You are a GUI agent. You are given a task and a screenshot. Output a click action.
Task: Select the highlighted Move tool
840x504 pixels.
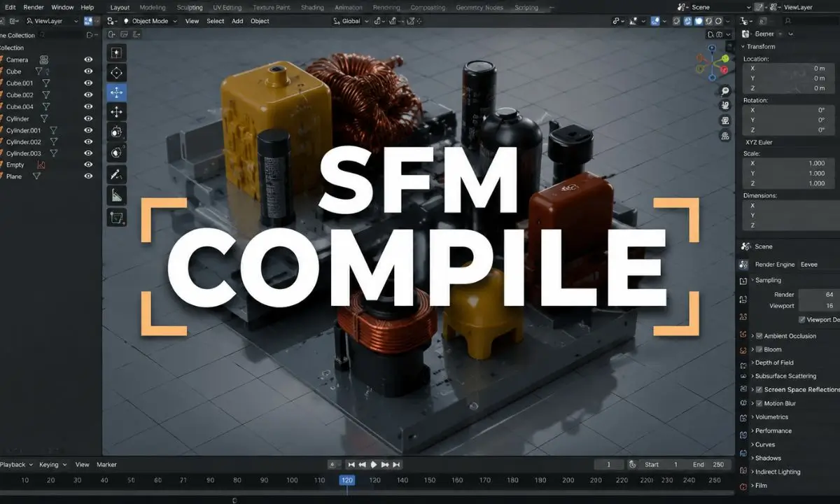(x=116, y=92)
